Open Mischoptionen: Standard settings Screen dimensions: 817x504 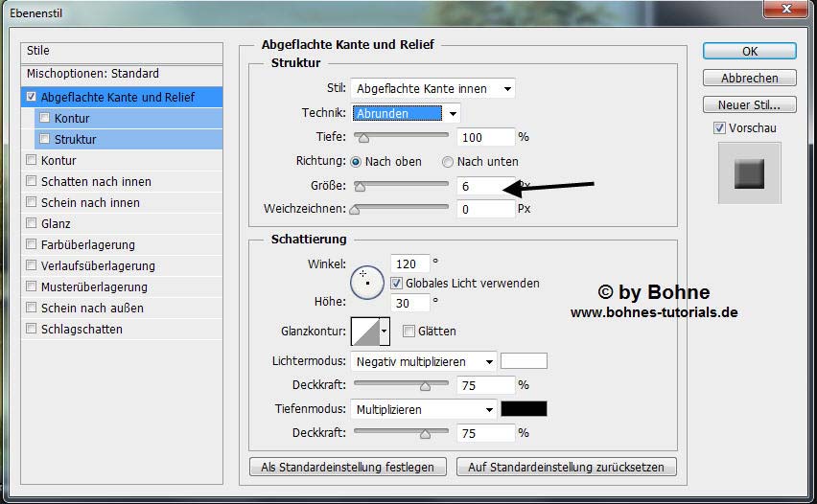coord(92,74)
